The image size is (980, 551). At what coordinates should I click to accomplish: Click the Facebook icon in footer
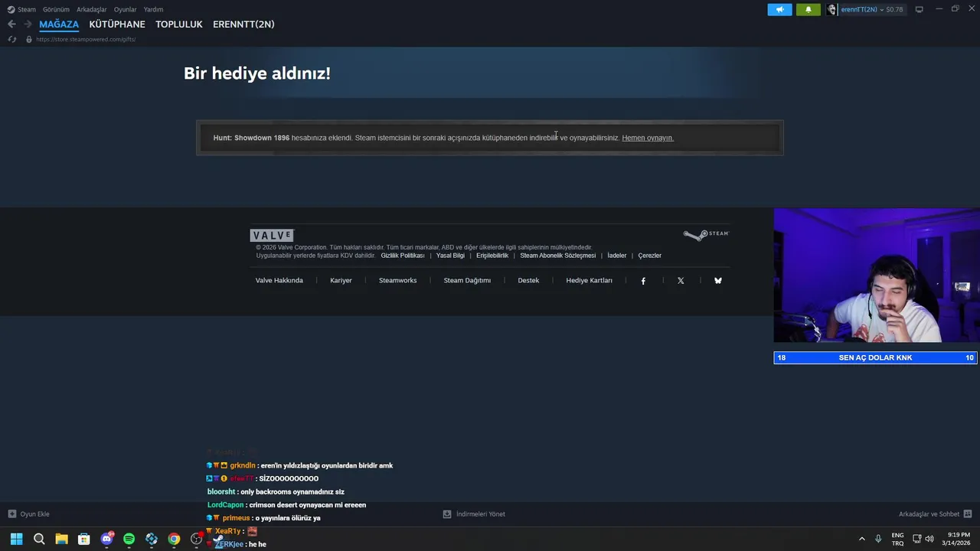[643, 281]
